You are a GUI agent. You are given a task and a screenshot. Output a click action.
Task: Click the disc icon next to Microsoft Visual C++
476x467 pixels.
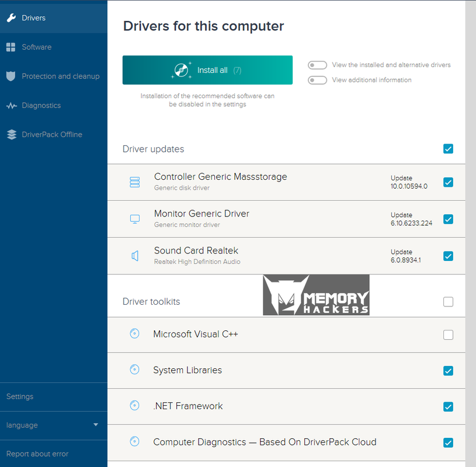(x=134, y=333)
